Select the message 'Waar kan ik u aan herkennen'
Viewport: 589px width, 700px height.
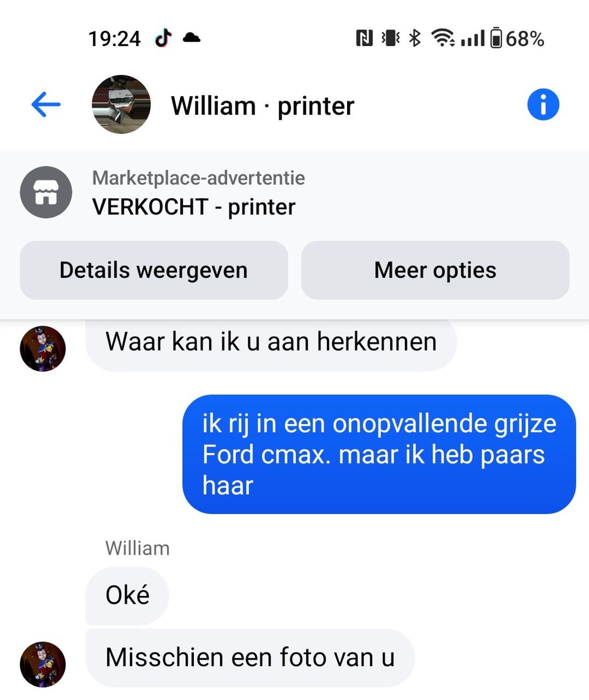pyautogui.click(x=271, y=342)
